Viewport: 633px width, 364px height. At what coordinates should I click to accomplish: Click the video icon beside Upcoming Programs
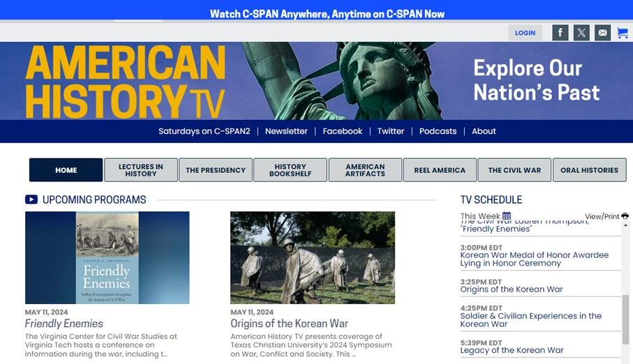click(x=31, y=199)
